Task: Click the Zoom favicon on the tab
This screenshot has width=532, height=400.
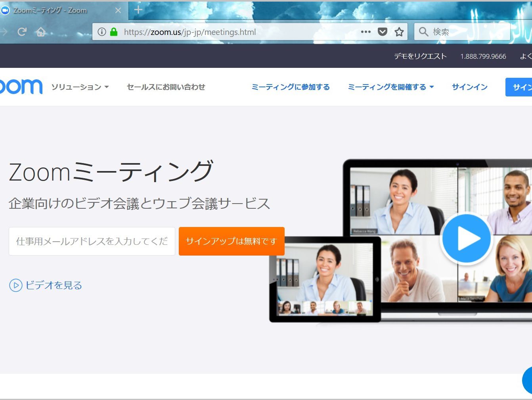Action: pos(5,10)
